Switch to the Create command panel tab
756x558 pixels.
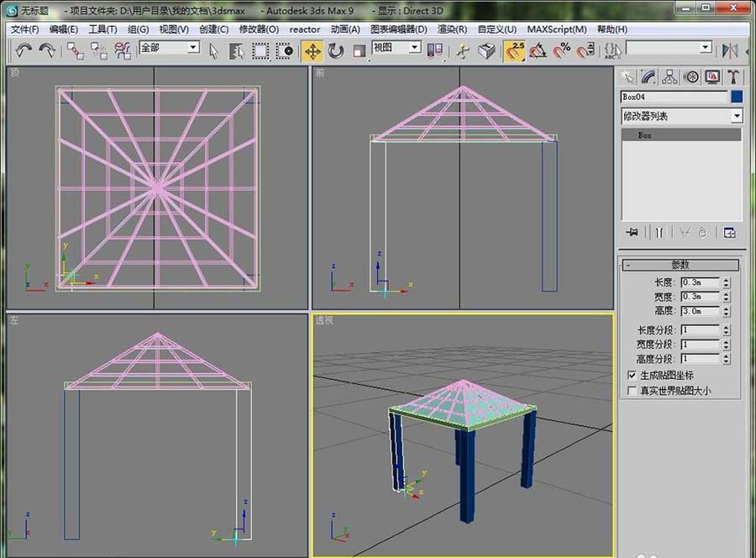[x=627, y=77]
